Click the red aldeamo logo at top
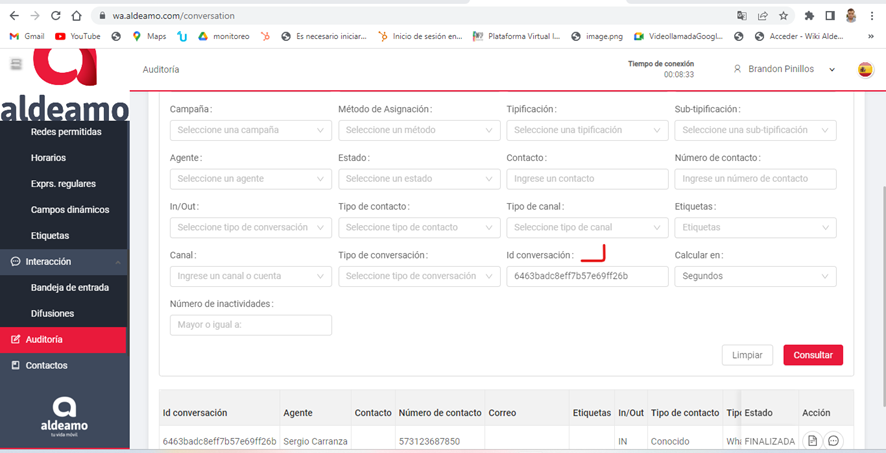 click(x=66, y=68)
